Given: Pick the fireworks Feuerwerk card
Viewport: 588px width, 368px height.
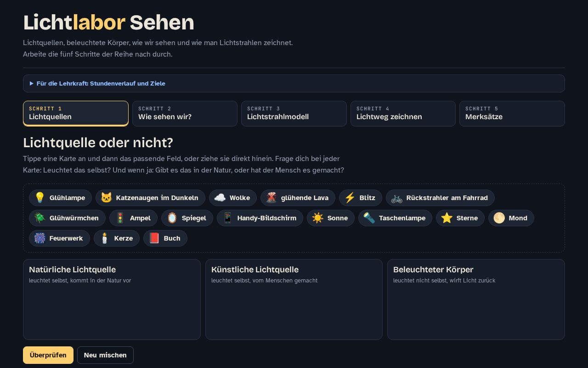Looking at the screenshot, I should (x=59, y=238).
